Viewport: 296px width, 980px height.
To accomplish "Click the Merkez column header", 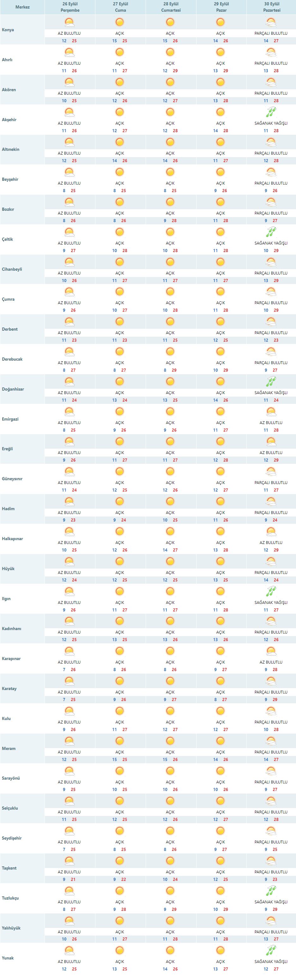I will click(22, 7).
